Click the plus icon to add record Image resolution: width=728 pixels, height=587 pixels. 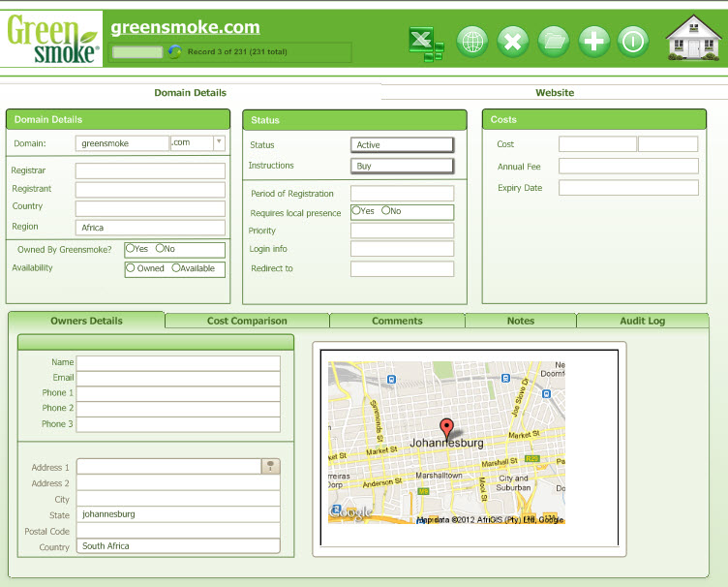[x=594, y=42]
